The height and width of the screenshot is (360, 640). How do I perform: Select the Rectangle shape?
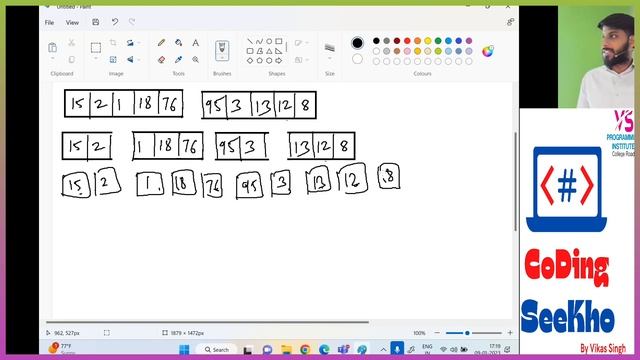tap(279, 41)
